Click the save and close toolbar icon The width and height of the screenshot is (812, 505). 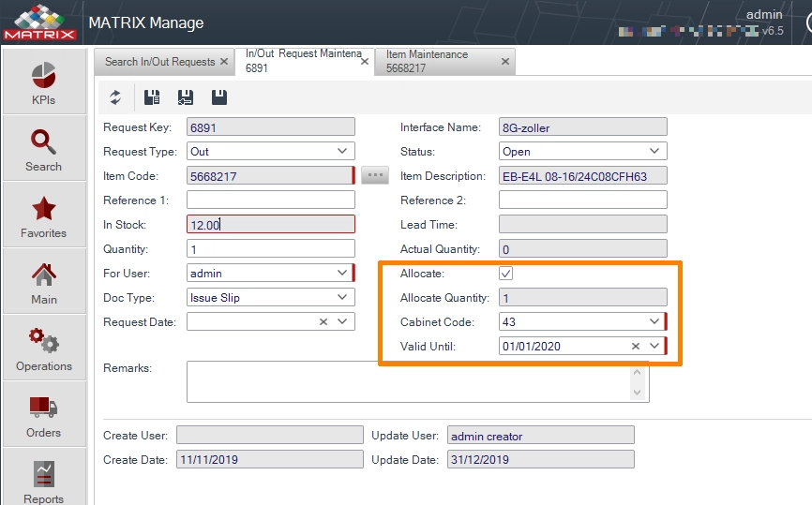(x=186, y=97)
